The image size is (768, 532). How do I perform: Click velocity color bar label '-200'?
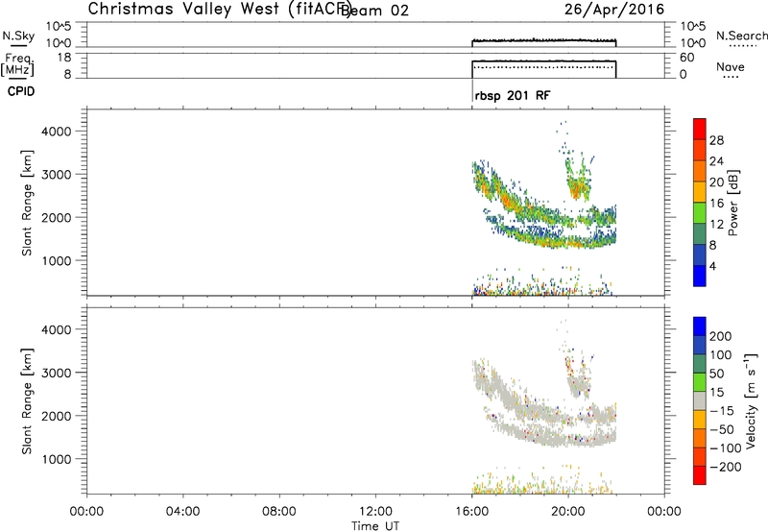[726, 467]
